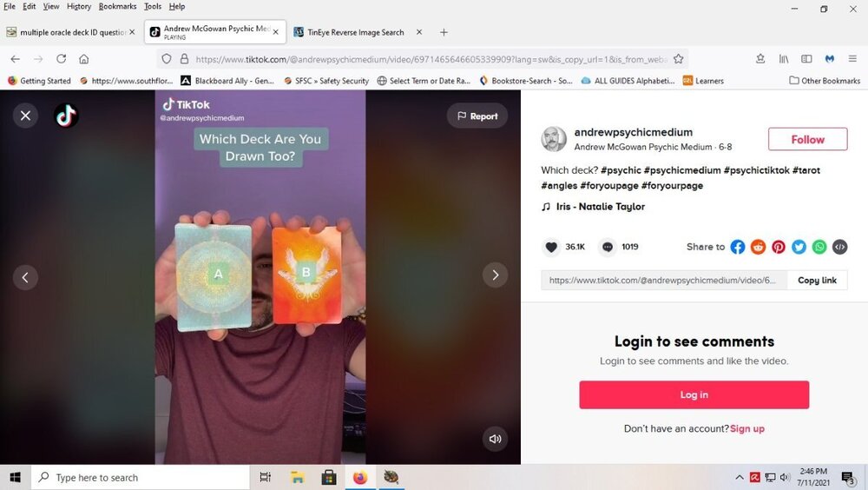Screen dimensions: 868x490
Task: Click the Log in button
Action: tap(694, 394)
